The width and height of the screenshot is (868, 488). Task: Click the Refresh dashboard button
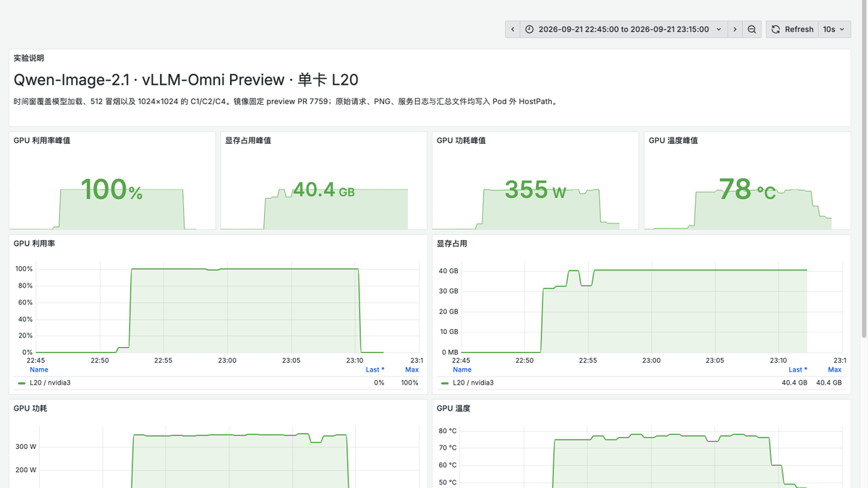(792, 30)
